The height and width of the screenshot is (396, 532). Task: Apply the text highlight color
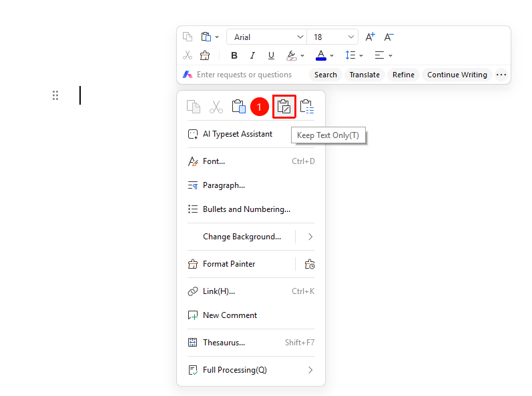(291, 55)
